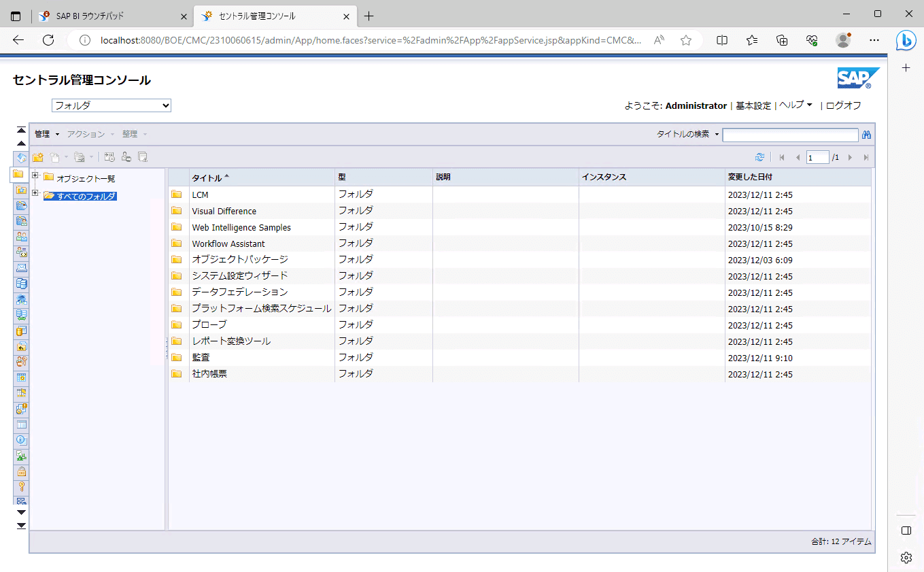The image size is (924, 572).
Task: Click the title search input field
Action: [x=790, y=135]
